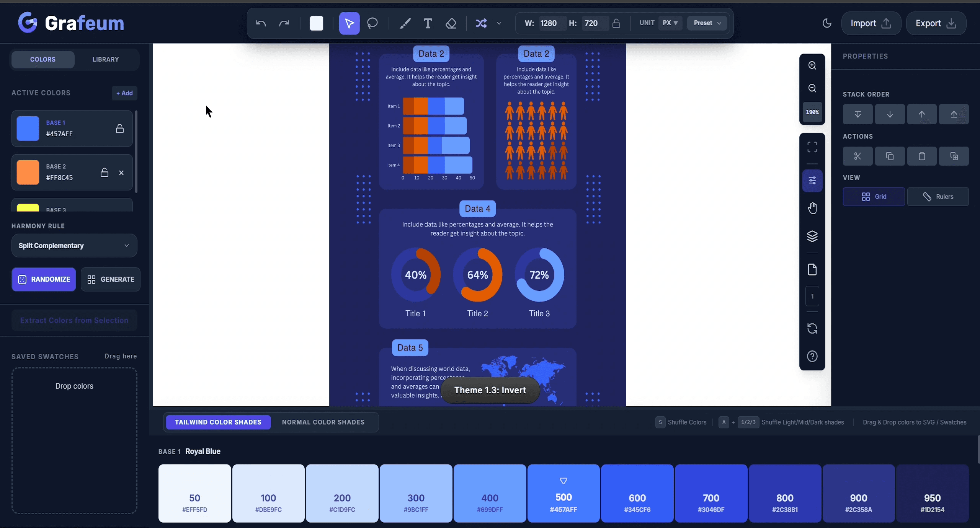Open the Preset dropdown
This screenshot has height=528, width=980.
(x=706, y=23)
